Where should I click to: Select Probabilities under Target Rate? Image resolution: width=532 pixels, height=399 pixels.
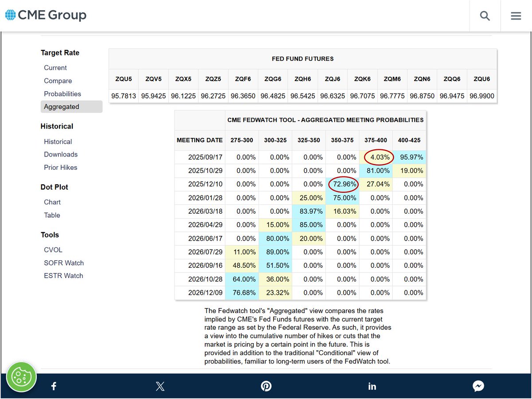(63, 94)
